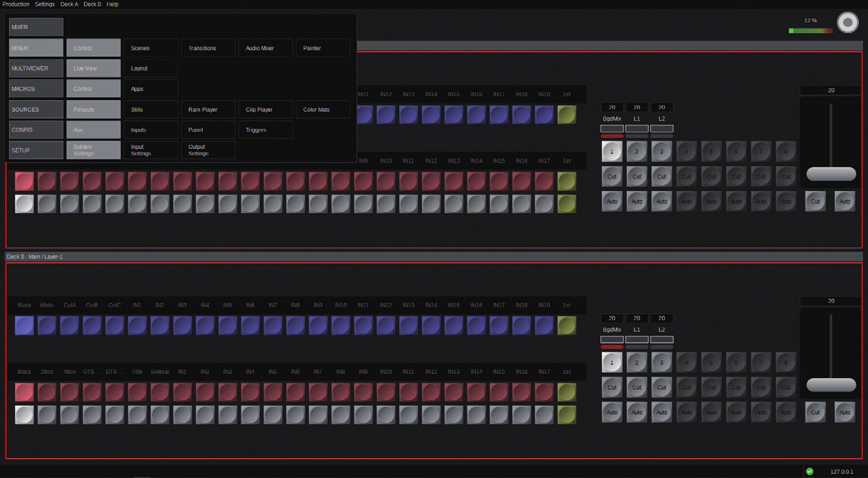
Task: Open the Audio Mixer page
Action: (x=266, y=48)
